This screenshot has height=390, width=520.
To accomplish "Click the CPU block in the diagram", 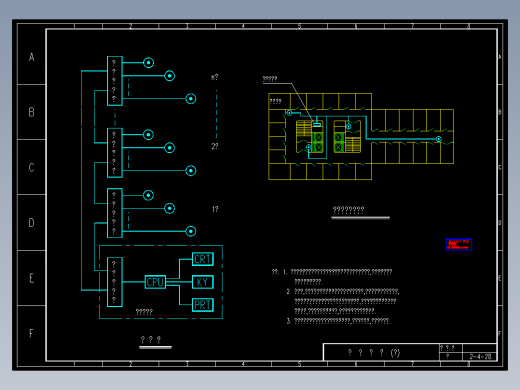I will (x=155, y=282).
